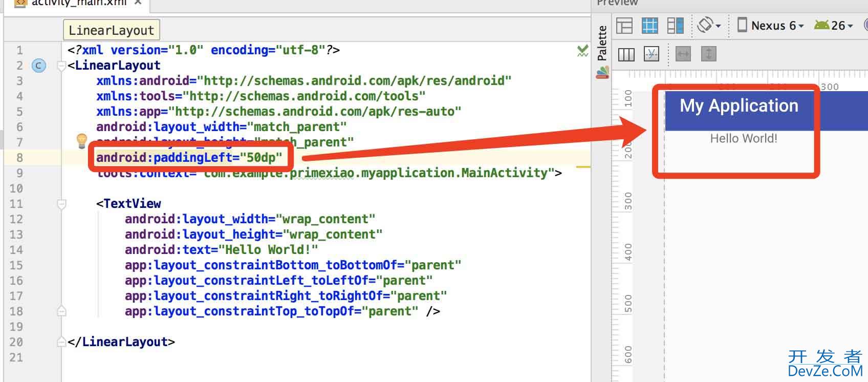Click the layout_constraintRight_toRightOf attribute
Image resolution: width=868 pixels, height=382 pixels.
click(x=286, y=296)
